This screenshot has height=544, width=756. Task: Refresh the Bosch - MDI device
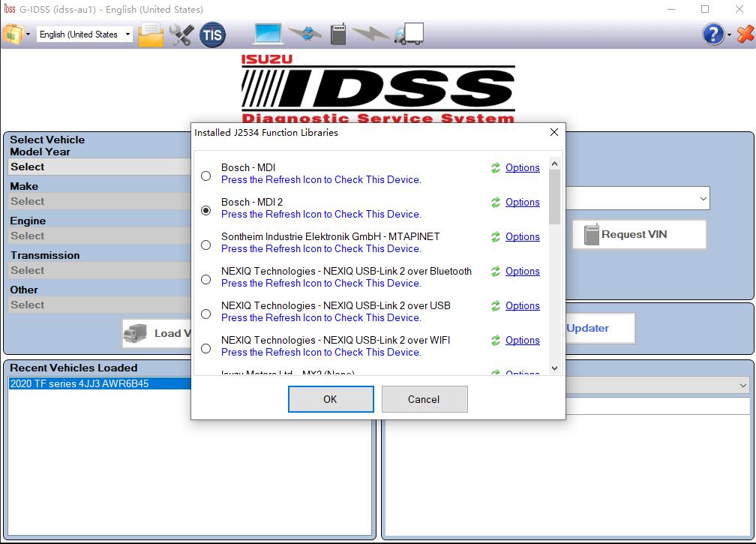coord(496,168)
